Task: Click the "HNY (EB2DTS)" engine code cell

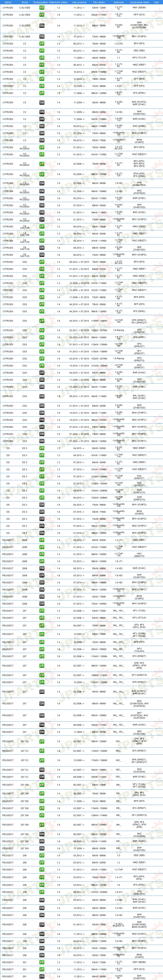Action: (x=139, y=555)
